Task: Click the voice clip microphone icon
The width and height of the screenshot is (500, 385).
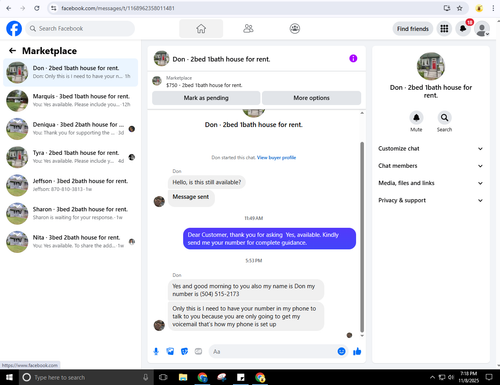Action: tap(156, 351)
